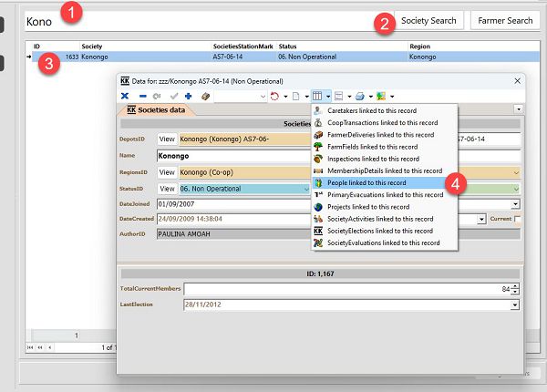
Task: Click the eraser icon in the toolbar
Action: click(205, 97)
